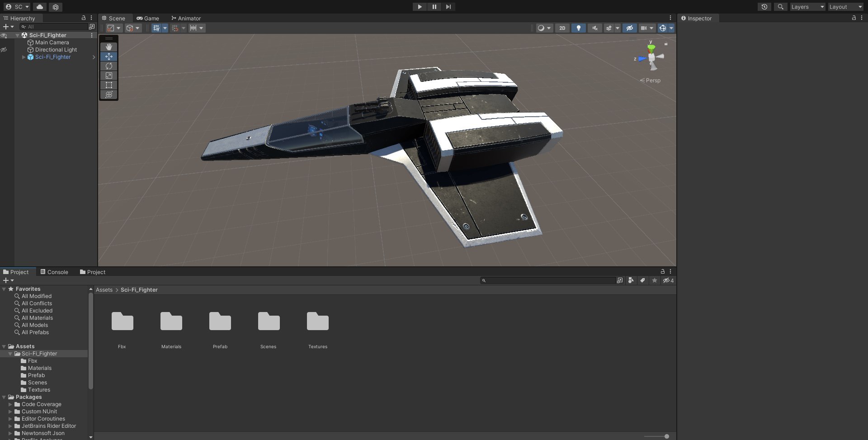Switch to the Console tab
The height and width of the screenshot is (440, 868).
54,272
